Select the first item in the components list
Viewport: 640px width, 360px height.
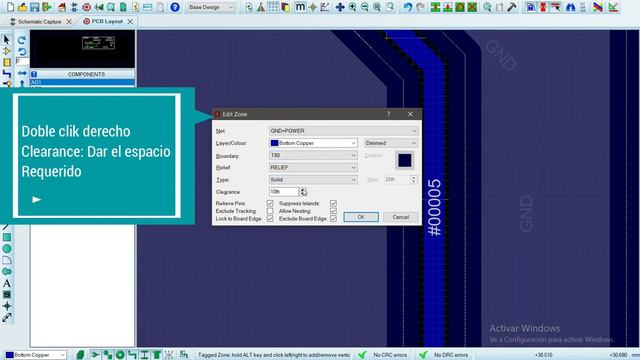click(x=82, y=82)
